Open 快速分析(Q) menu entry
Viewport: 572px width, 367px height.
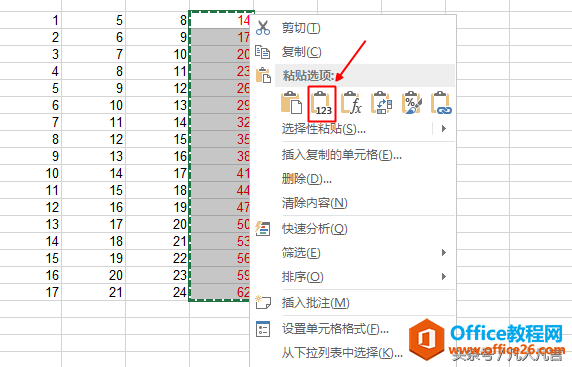coord(314,229)
